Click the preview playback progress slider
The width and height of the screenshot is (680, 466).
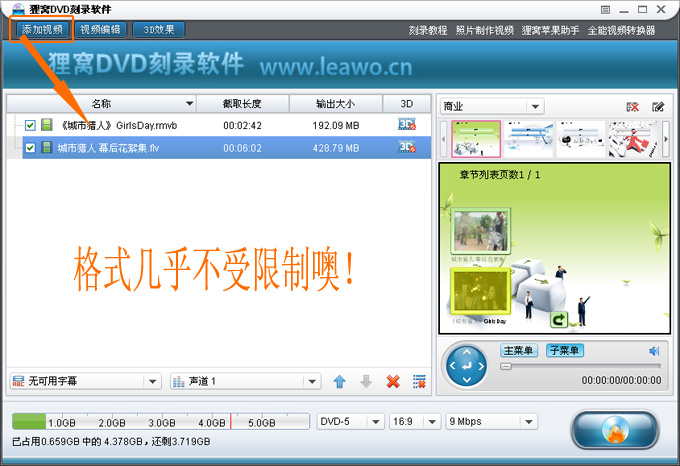(x=580, y=366)
